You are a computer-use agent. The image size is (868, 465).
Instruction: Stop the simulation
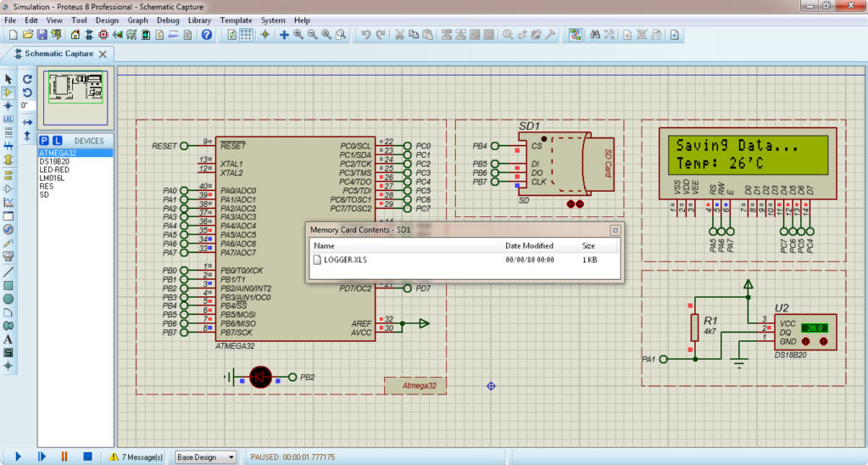[87, 457]
